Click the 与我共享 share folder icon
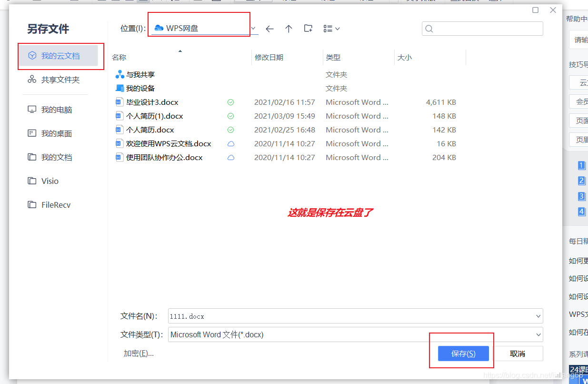The height and width of the screenshot is (384, 588). point(120,74)
